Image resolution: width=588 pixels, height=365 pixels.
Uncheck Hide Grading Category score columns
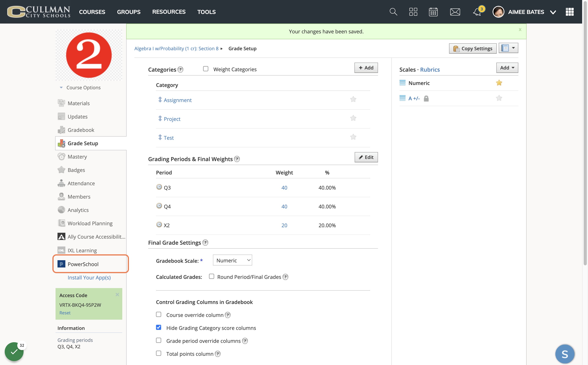coord(158,327)
